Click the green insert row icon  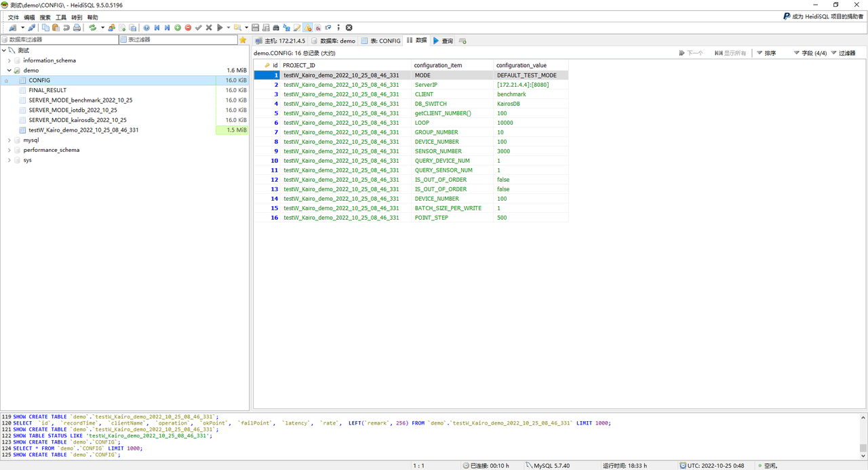point(178,28)
